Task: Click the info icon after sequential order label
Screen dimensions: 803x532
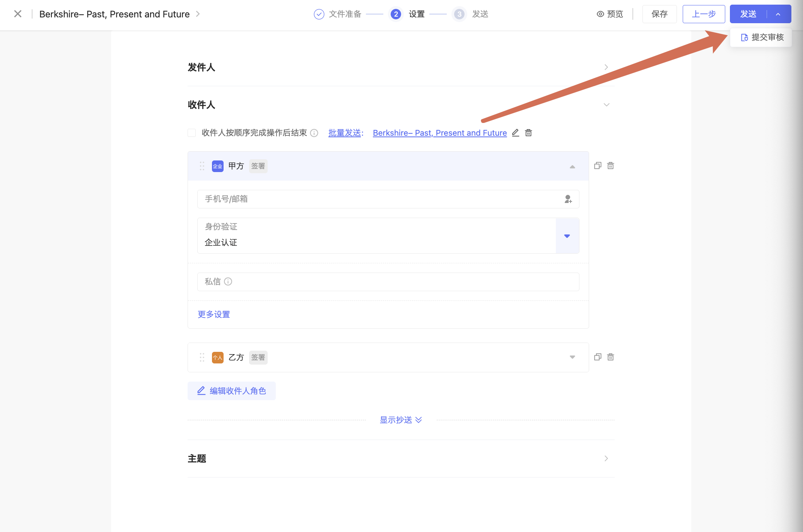Action: 314,133
